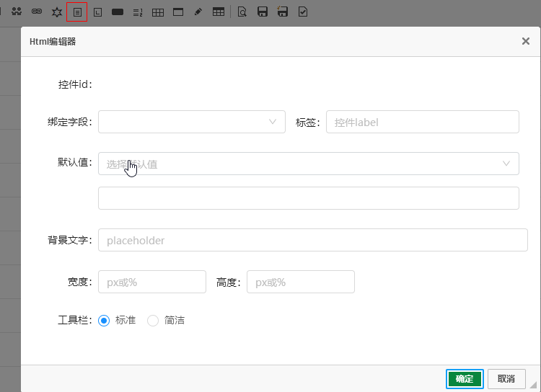The width and height of the screenshot is (541, 392).
Task: Select the window panel icon in toolbar
Action: [x=178, y=12]
